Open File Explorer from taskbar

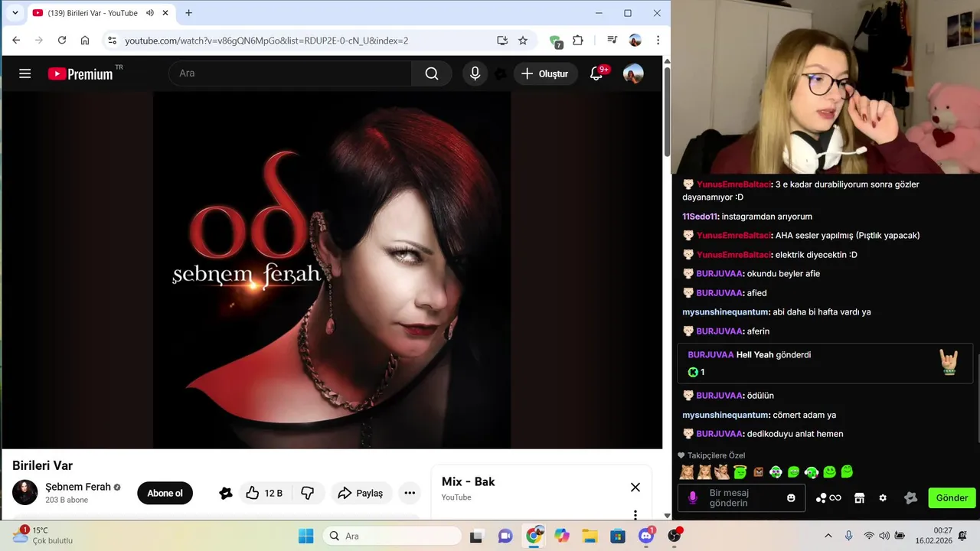point(590,536)
